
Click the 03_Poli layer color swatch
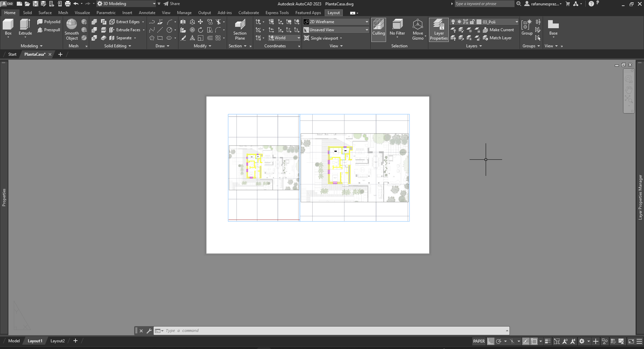(479, 22)
